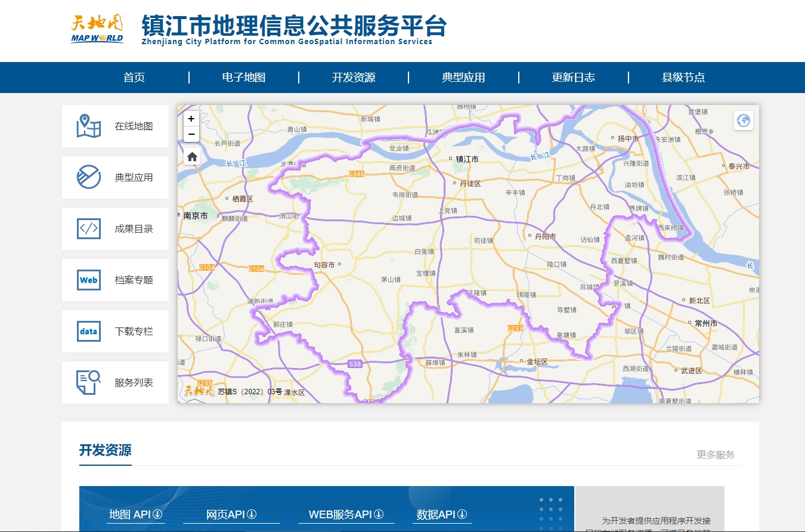This screenshot has width=805, height=532.
Task: Click the 下载专栏 data icon
Action: [89, 331]
